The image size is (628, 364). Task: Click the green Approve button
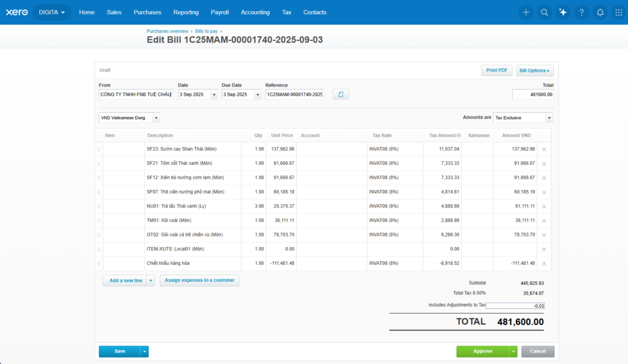tap(482, 352)
